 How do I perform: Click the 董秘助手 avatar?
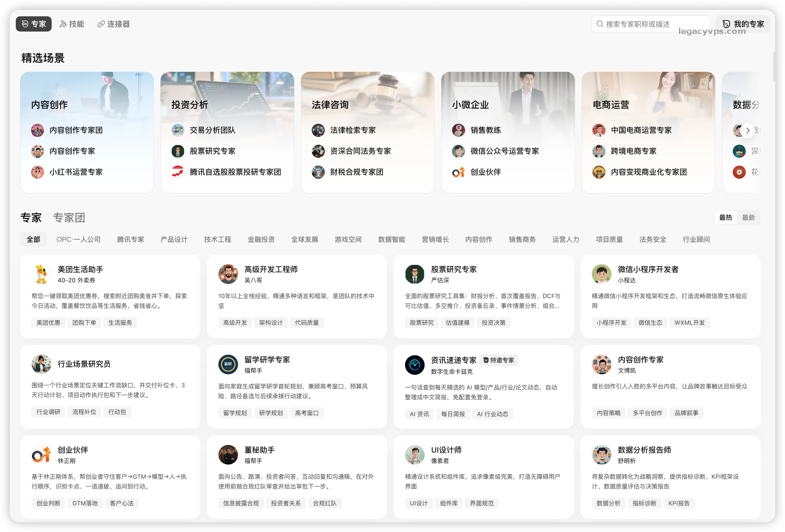(x=228, y=455)
